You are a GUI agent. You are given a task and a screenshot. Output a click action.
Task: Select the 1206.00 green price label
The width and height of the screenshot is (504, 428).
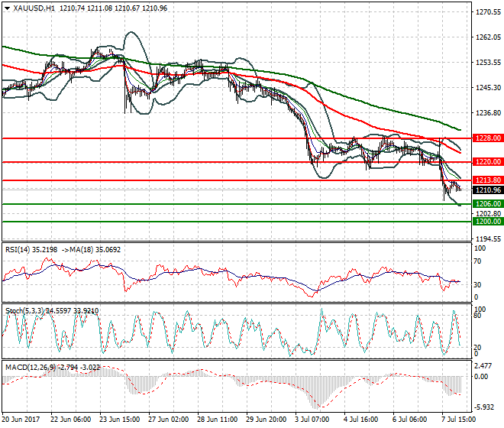[x=488, y=204]
